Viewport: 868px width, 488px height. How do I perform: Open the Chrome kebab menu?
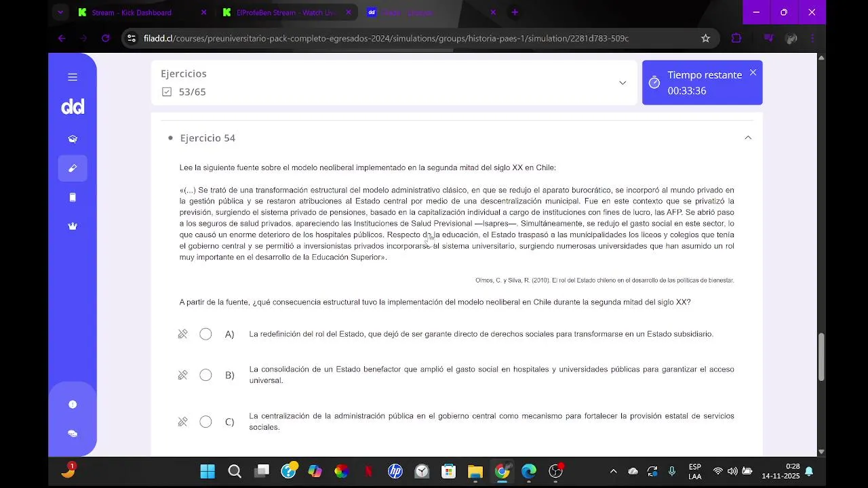point(812,39)
